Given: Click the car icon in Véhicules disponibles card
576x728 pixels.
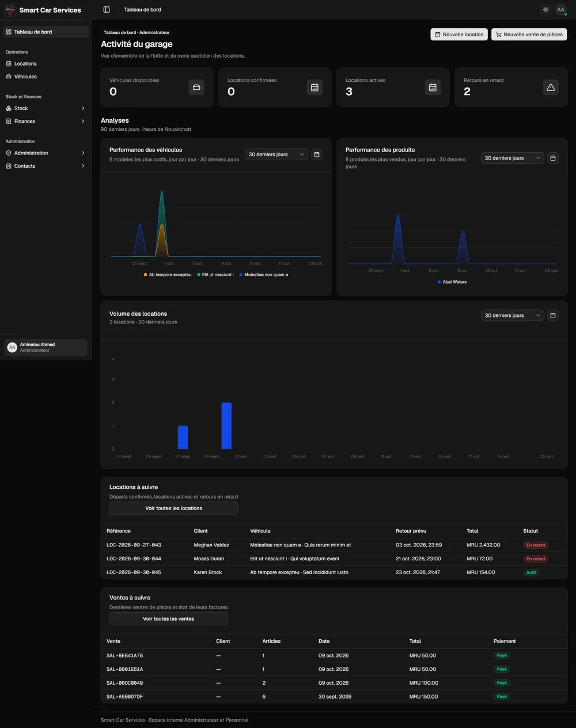Looking at the screenshot, I should point(196,88).
